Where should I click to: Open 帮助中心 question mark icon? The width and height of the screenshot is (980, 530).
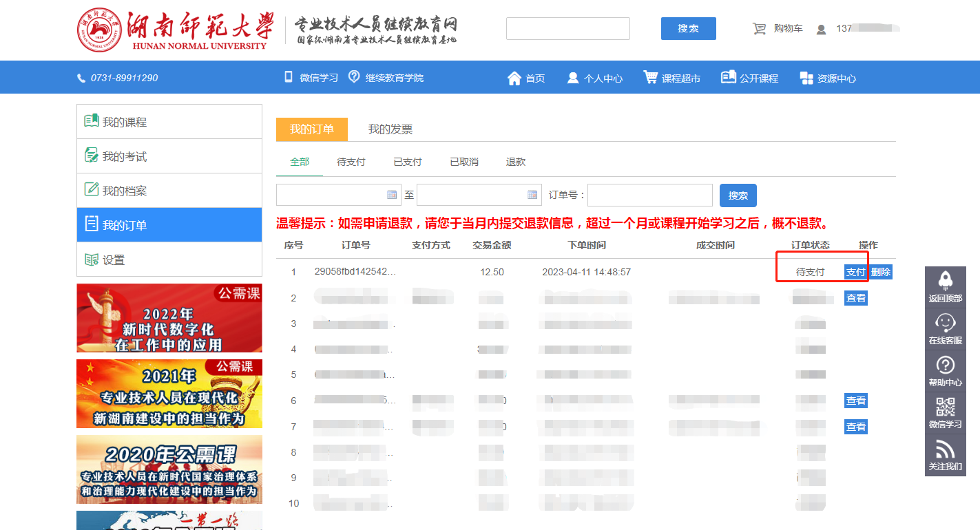click(946, 365)
